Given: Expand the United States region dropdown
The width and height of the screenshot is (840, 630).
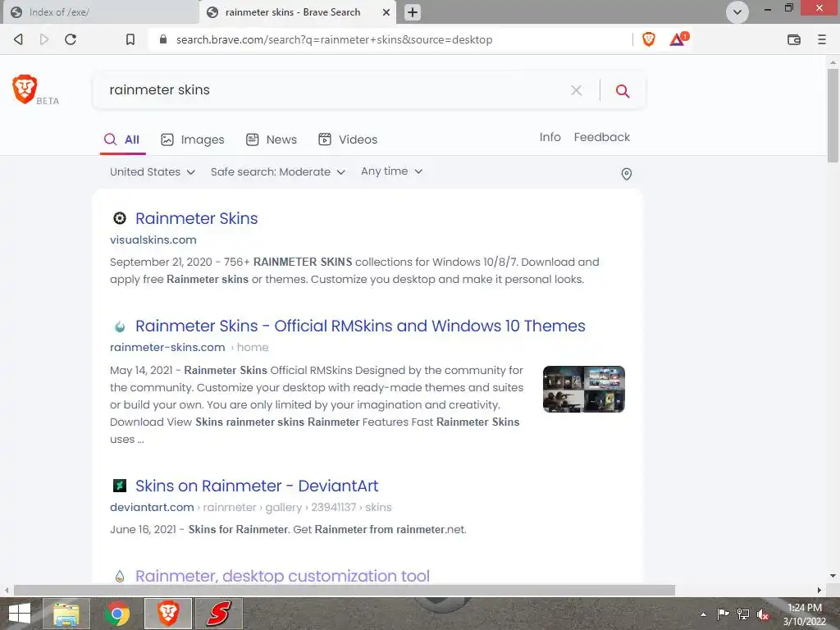Looking at the screenshot, I should (x=153, y=172).
